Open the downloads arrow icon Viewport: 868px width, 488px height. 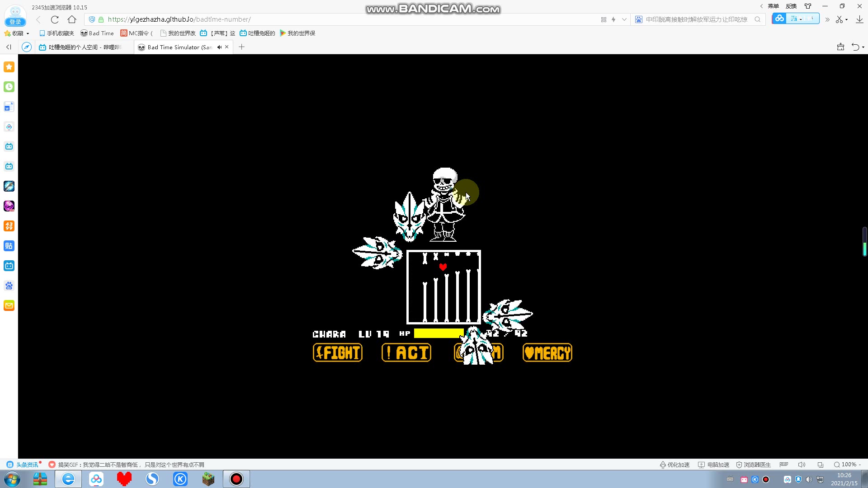click(x=859, y=19)
